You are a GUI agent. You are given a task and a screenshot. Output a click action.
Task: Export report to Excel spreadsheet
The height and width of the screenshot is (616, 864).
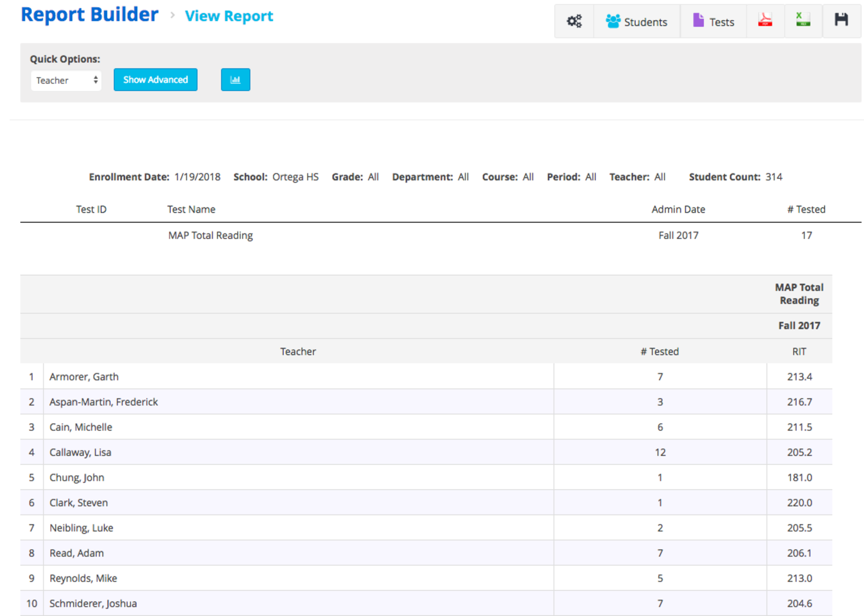pos(803,20)
